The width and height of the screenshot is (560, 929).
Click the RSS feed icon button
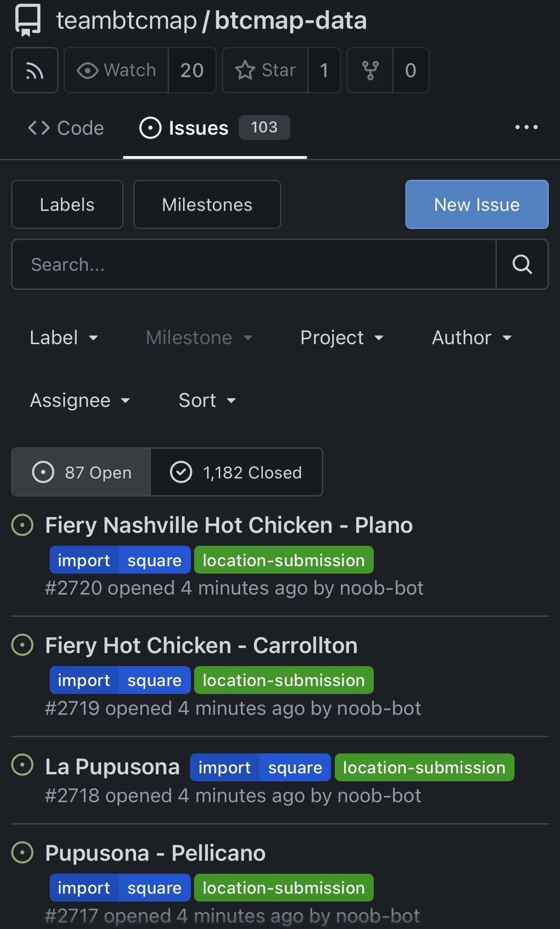click(x=34, y=71)
